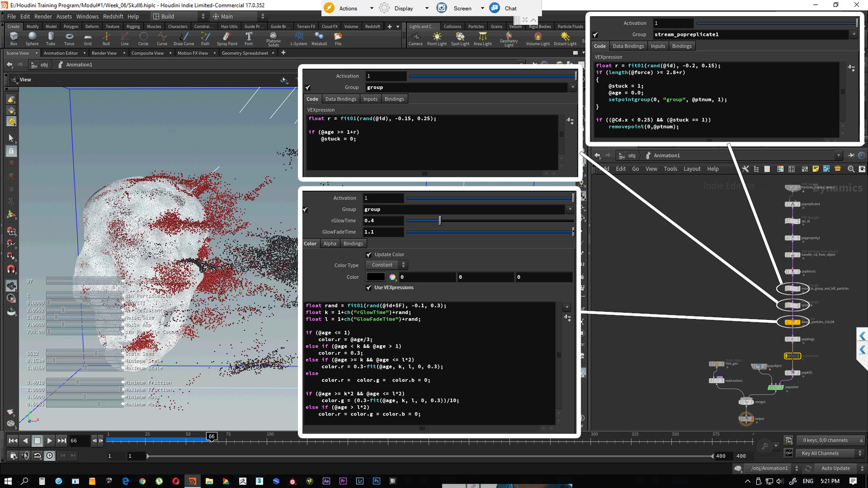Select the Platonic Solids tool
Screen dimensions: 868x488
click(x=273, y=37)
